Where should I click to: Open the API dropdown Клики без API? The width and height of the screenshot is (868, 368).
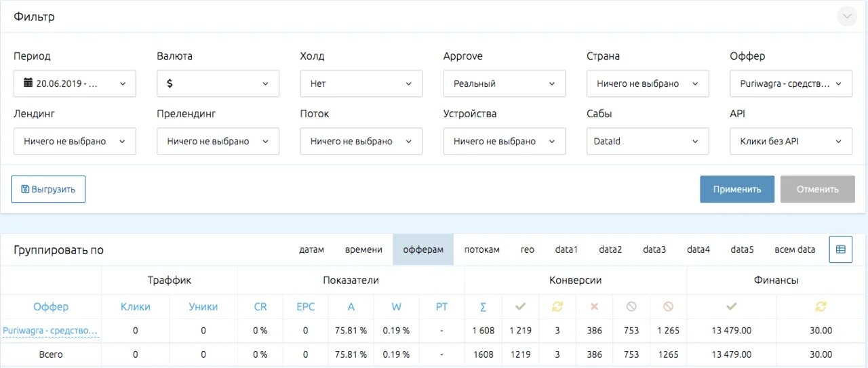tap(791, 141)
